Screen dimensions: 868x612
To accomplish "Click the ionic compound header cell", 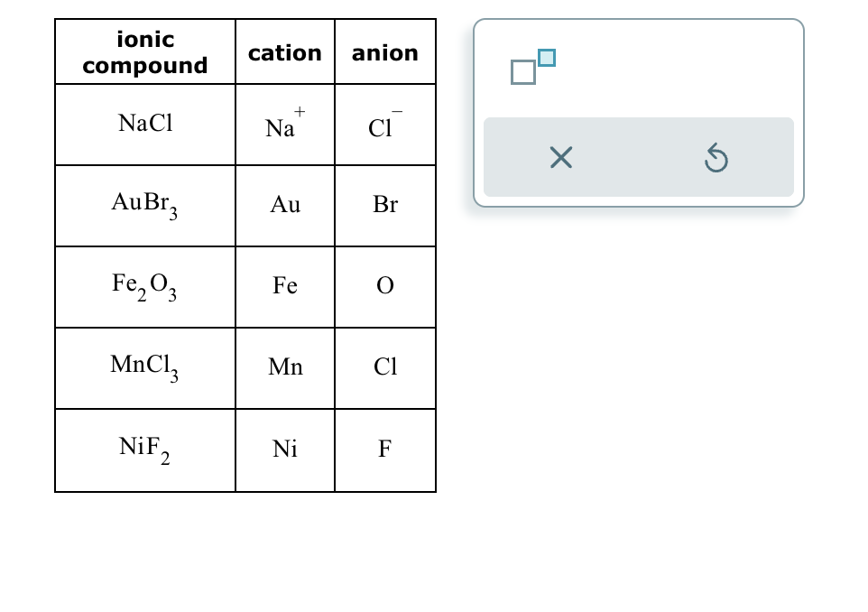I will click(x=144, y=51).
